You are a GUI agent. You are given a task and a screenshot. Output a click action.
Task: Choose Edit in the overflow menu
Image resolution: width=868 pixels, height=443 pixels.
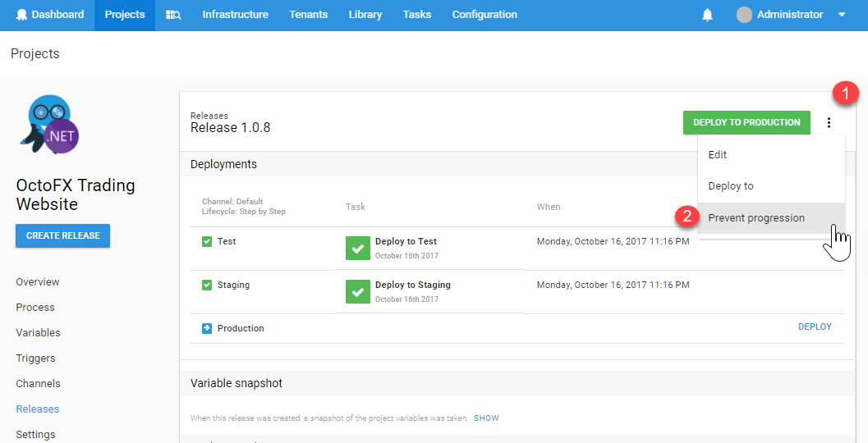coord(718,154)
